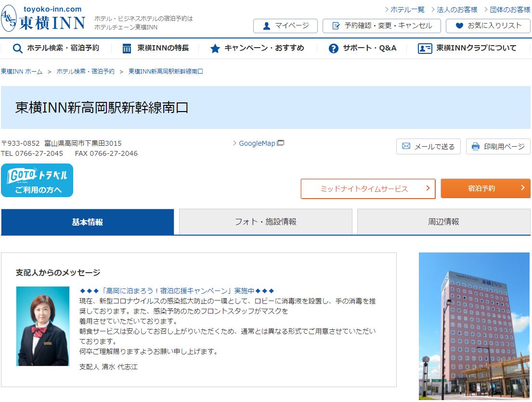
Task: Go to 東横INN ホーム breadcrumb
Action: (22, 72)
